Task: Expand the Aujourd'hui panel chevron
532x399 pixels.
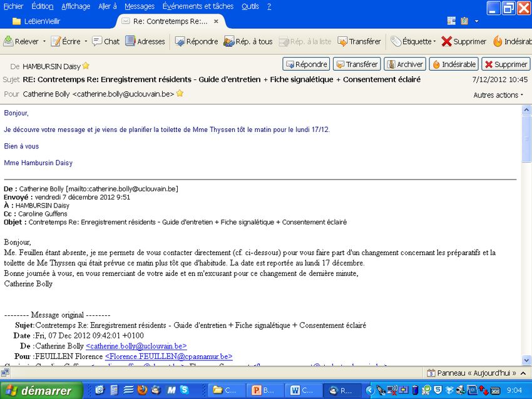Action: click(523, 373)
